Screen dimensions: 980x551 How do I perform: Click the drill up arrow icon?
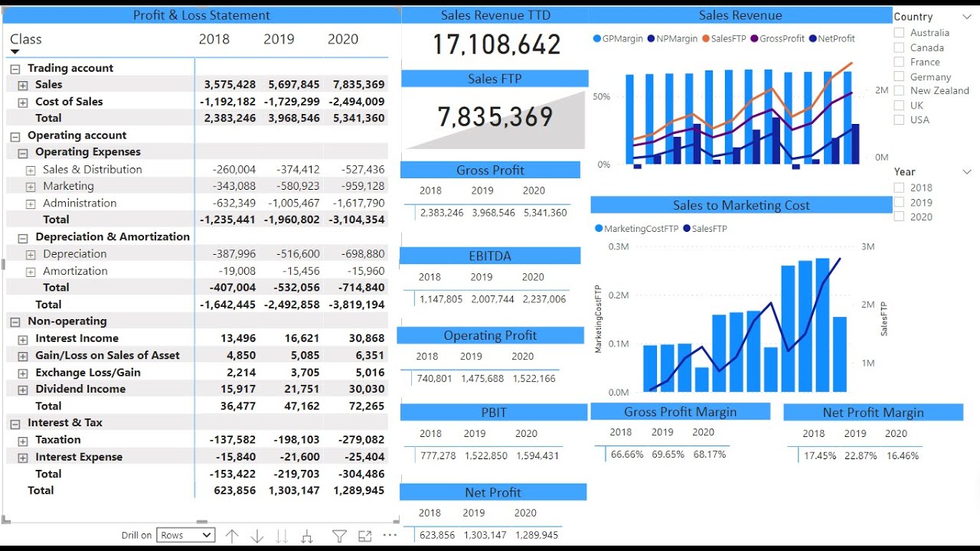pos(232,536)
